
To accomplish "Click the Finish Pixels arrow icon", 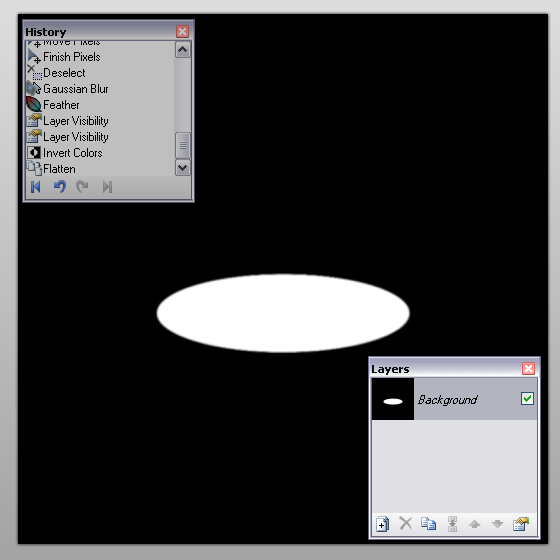I will pos(34,56).
